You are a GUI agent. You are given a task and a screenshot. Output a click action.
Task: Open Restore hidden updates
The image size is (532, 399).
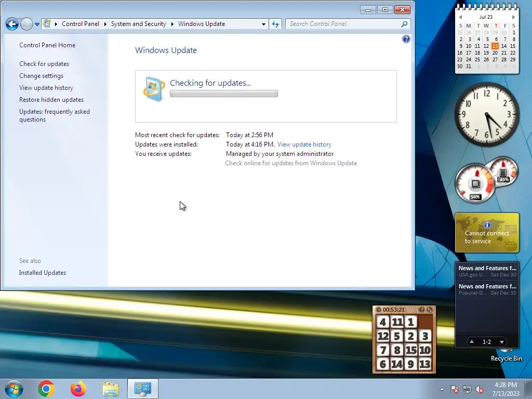[51, 100]
